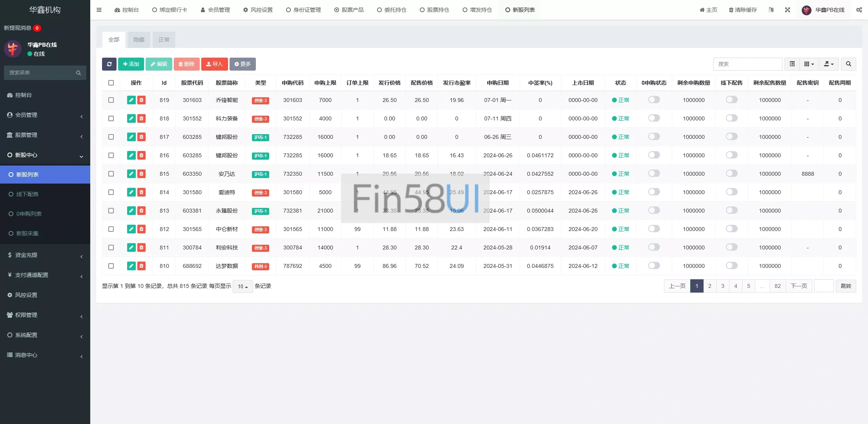The image size is (868, 424).
Task: Open the columns grid dropdown
Action: [x=809, y=64]
